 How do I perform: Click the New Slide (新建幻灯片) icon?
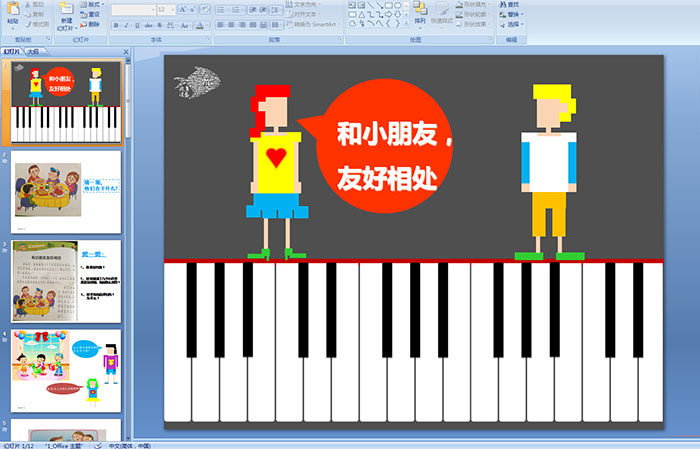[x=67, y=10]
